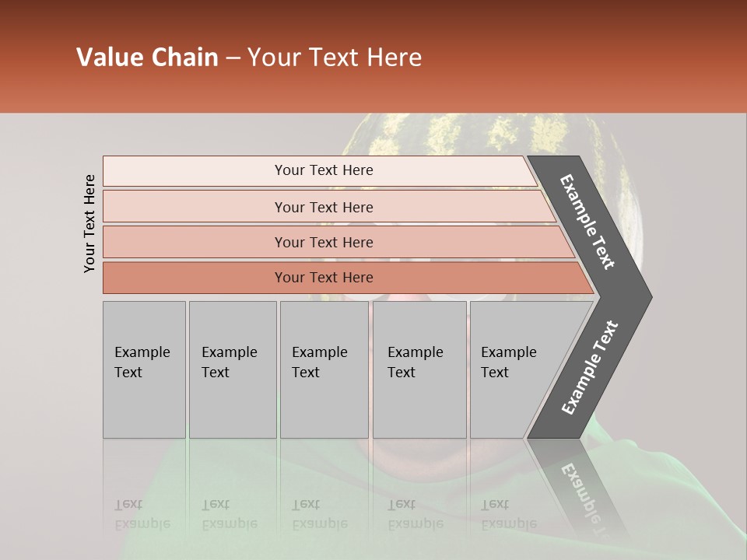Select the 'Value Chain – Your Text Here' title
The image size is (747, 560).
tap(249, 57)
